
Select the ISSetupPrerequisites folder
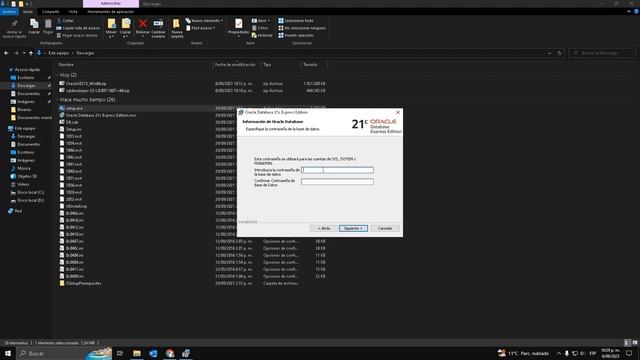pos(80,283)
